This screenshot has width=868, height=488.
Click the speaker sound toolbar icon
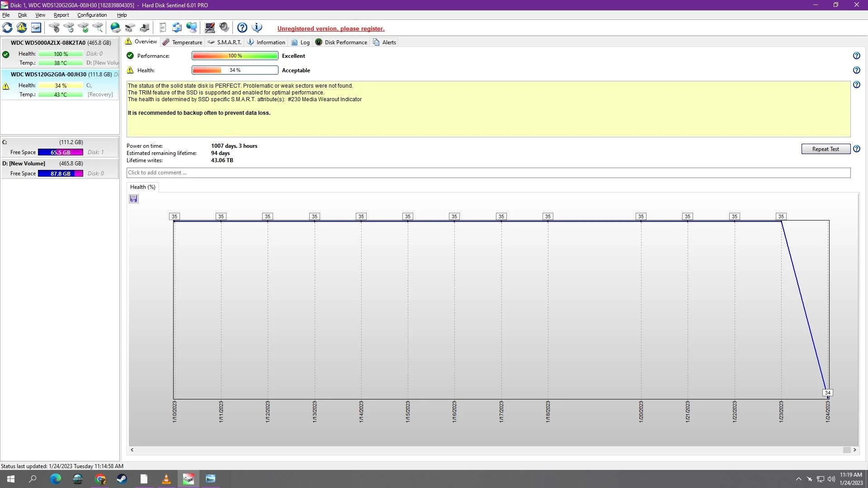[224, 28]
